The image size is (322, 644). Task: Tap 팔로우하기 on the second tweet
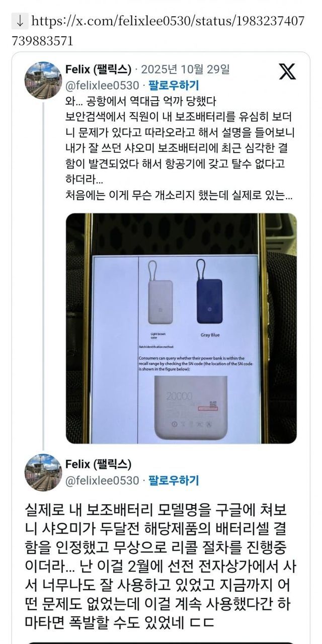click(x=174, y=480)
